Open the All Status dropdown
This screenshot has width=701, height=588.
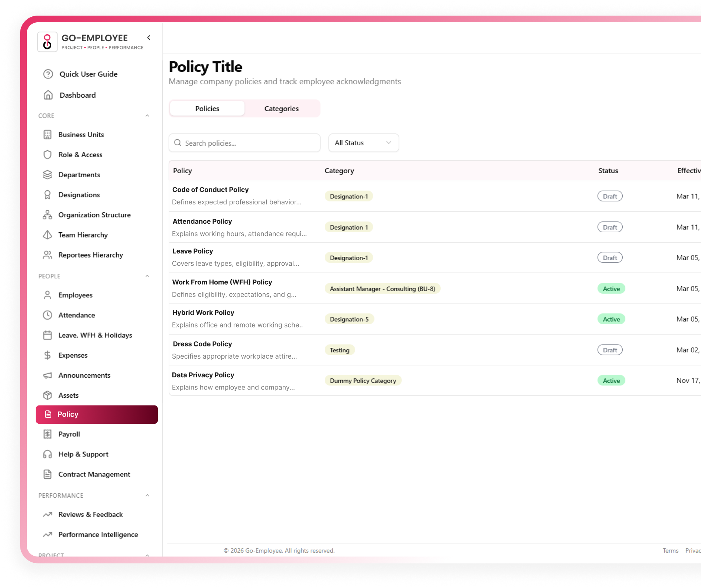(364, 143)
